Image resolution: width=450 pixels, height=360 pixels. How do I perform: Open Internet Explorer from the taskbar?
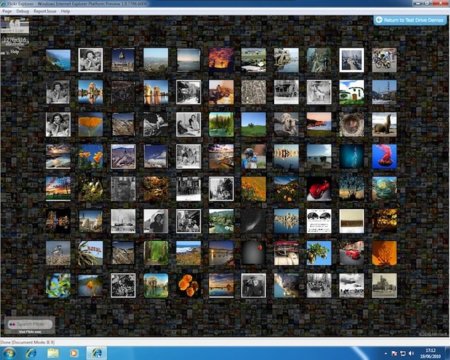point(32,353)
